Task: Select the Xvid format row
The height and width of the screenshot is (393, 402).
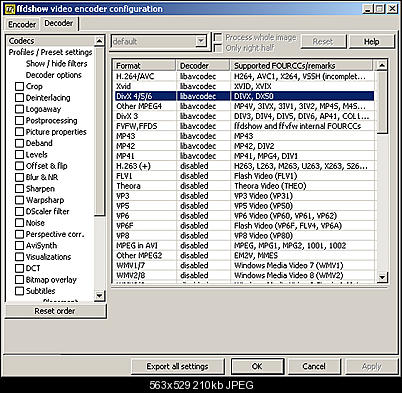Action: coord(244,86)
